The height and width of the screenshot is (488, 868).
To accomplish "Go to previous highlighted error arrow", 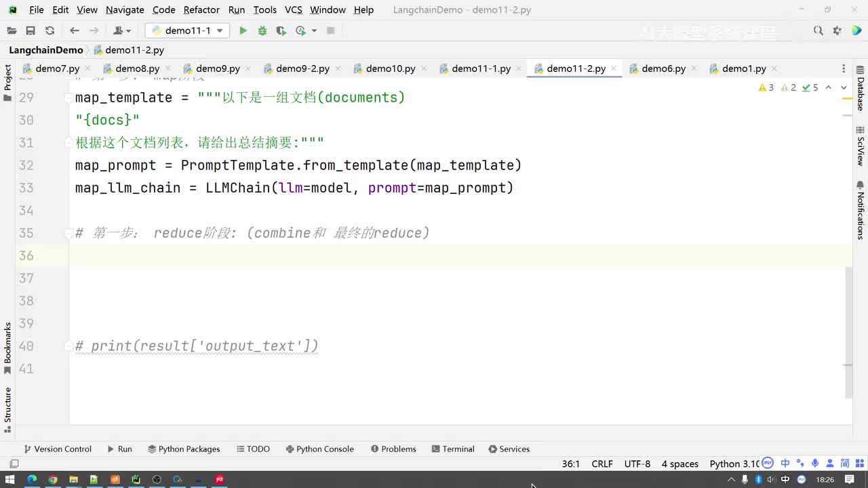I will tap(829, 87).
